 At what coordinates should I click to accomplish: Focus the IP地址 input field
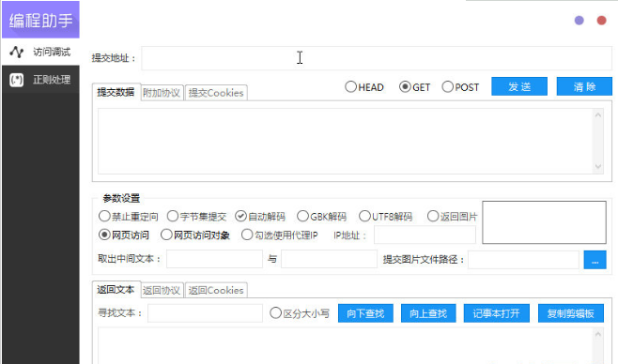point(425,235)
